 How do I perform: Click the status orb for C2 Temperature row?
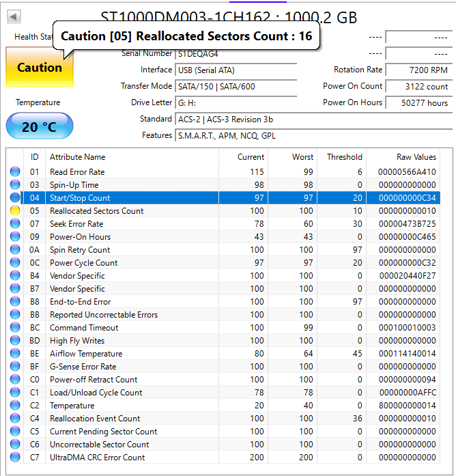pyautogui.click(x=15, y=405)
